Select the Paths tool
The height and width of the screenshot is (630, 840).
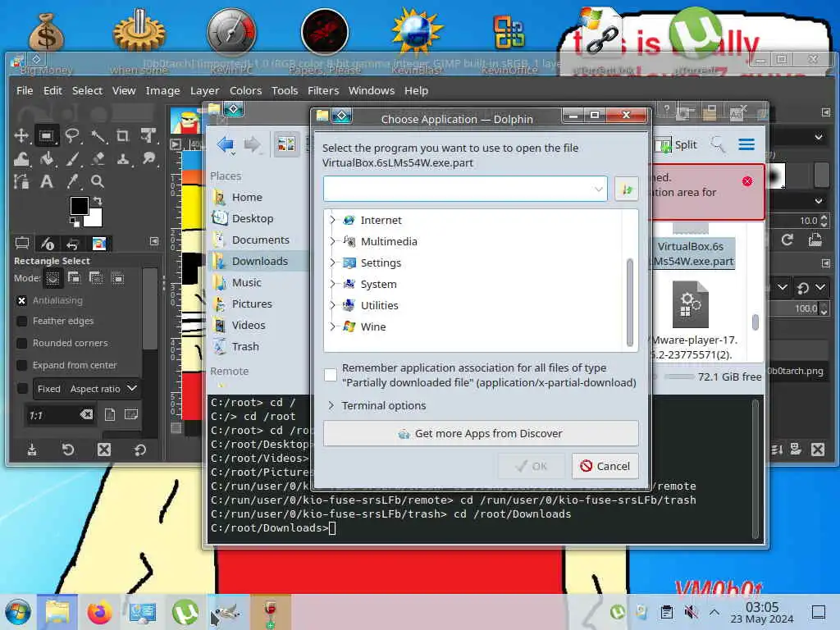point(21,181)
